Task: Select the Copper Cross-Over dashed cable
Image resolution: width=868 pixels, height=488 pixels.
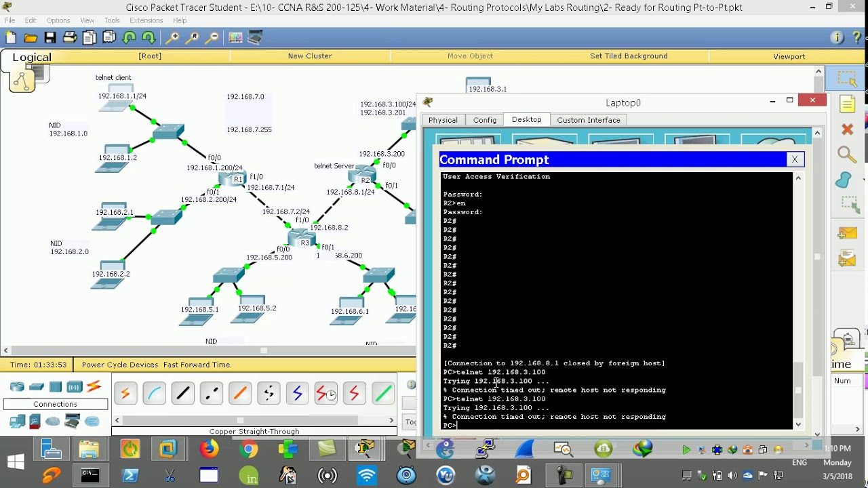Action: click(211, 393)
